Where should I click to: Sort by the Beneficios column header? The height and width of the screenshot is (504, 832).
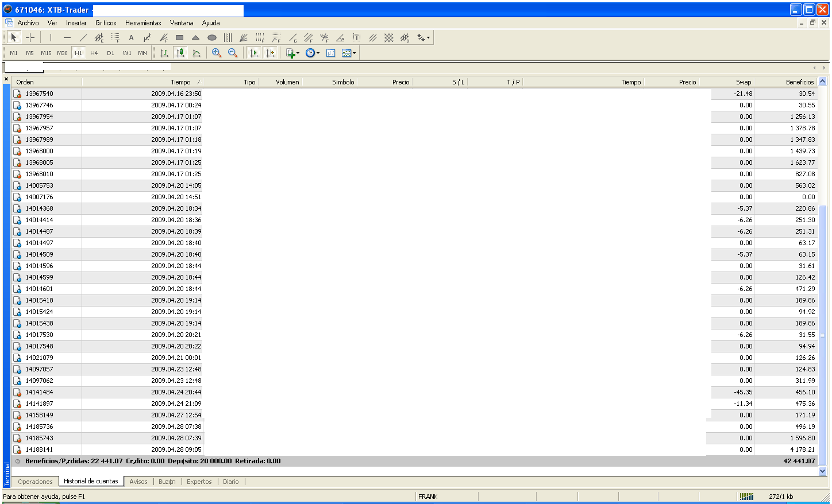[785, 82]
